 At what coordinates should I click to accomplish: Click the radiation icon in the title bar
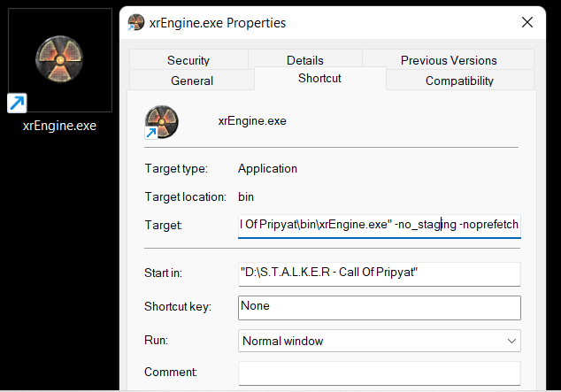136,23
